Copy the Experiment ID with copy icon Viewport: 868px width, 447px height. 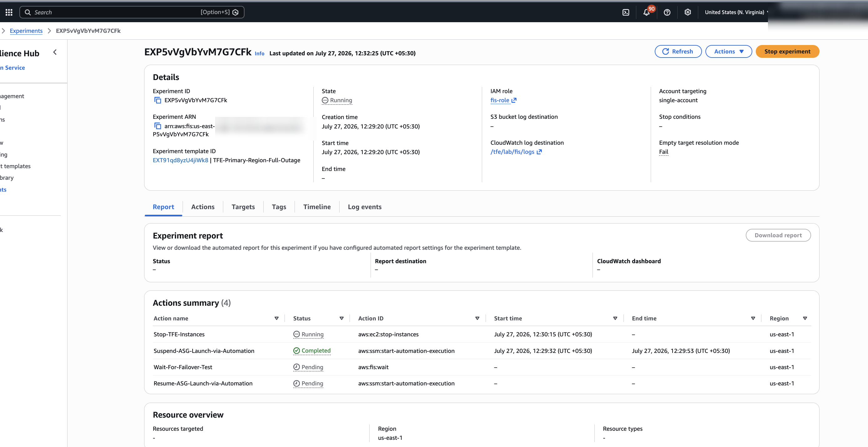pos(157,100)
